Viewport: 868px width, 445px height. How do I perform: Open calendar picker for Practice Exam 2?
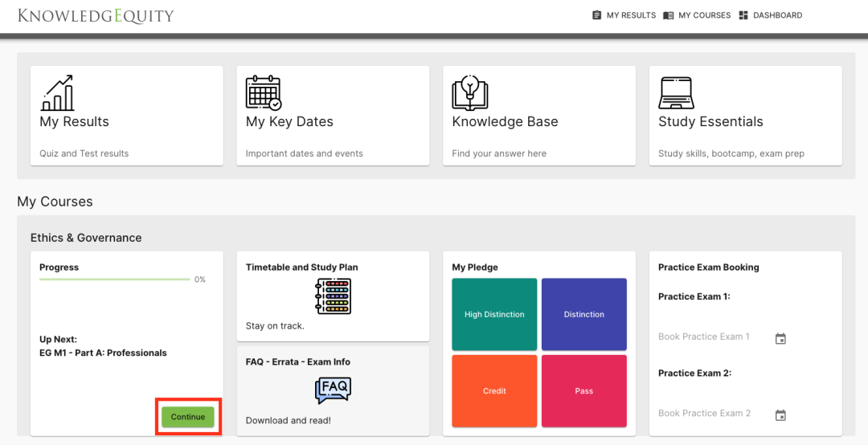[x=780, y=414]
